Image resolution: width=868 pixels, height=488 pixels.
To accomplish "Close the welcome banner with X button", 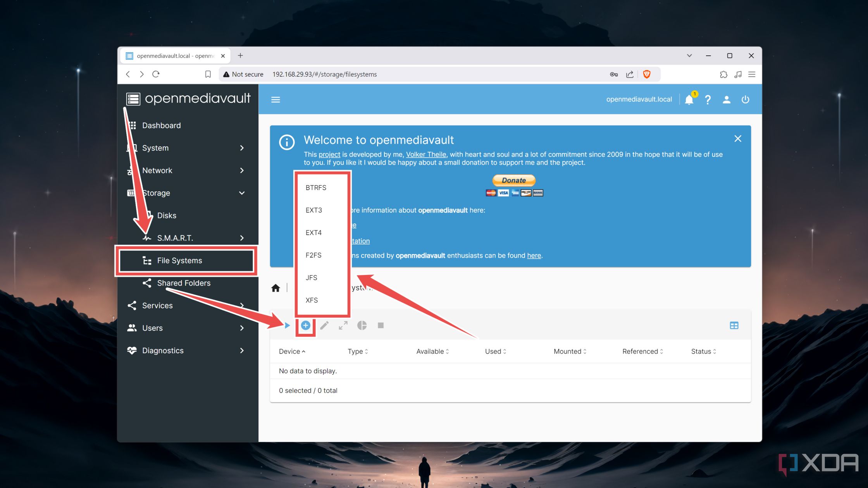I will [x=738, y=138].
